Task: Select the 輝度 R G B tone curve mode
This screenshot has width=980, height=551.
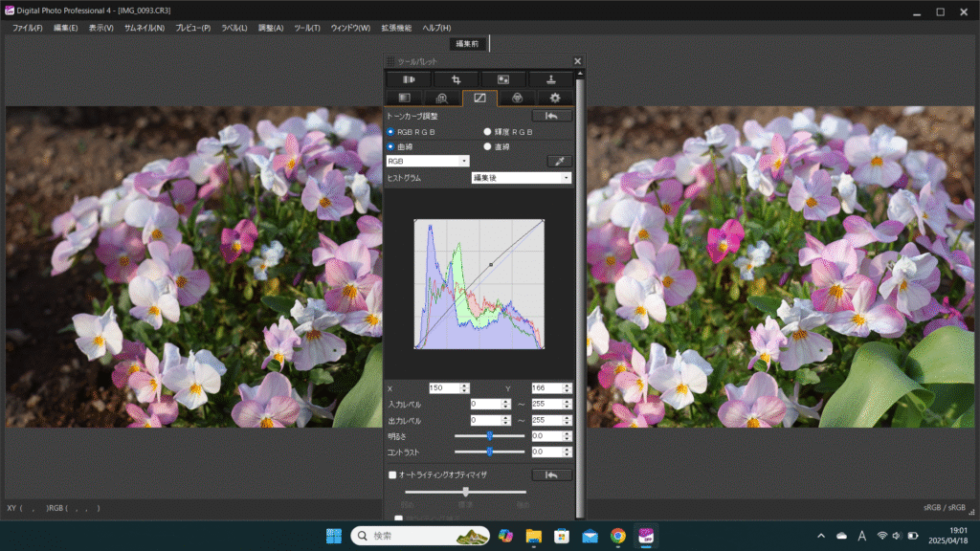Action: click(x=487, y=132)
